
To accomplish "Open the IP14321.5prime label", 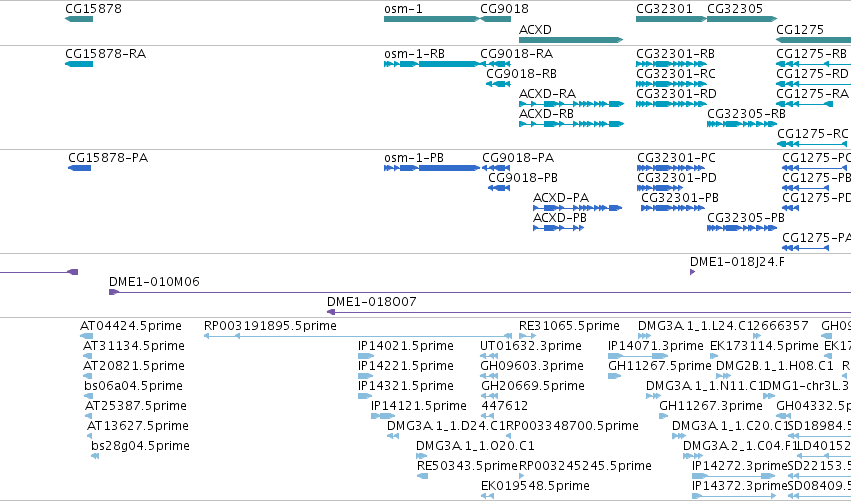I will pyautogui.click(x=406, y=386).
